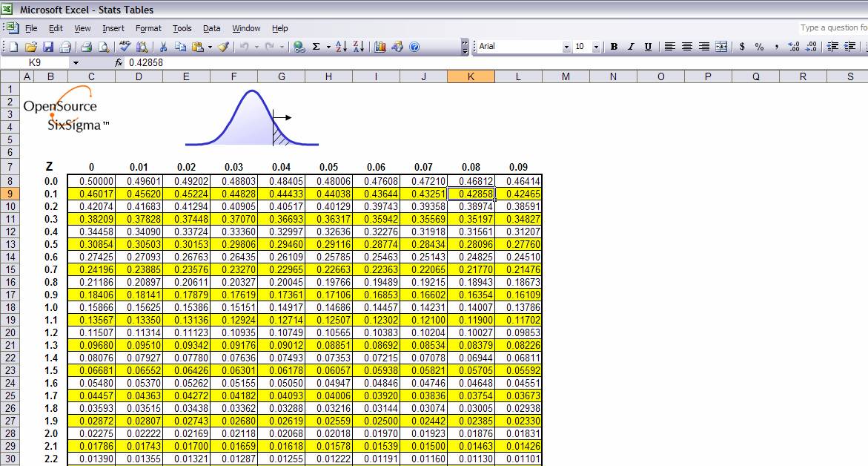
Task: Toggle Italic formatting
Action: pos(631,47)
